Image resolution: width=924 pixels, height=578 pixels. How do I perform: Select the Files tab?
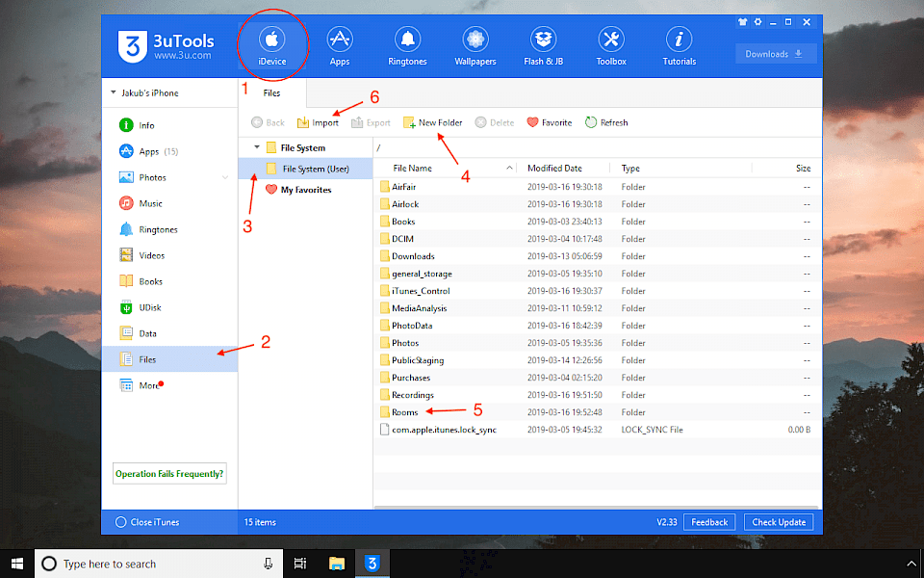271,92
